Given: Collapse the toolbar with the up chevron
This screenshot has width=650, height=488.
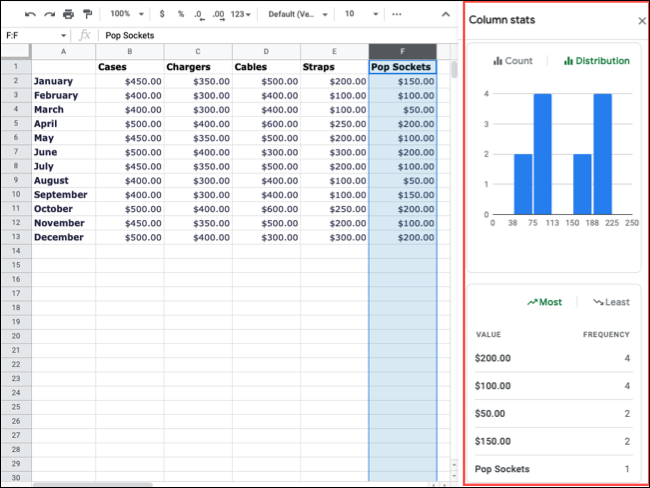Looking at the screenshot, I should point(446,15).
